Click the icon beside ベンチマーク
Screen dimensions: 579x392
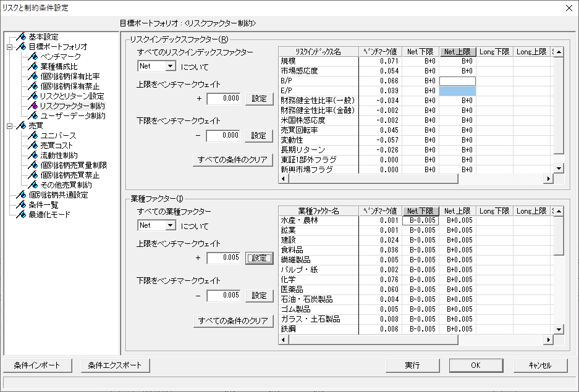[34, 57]
